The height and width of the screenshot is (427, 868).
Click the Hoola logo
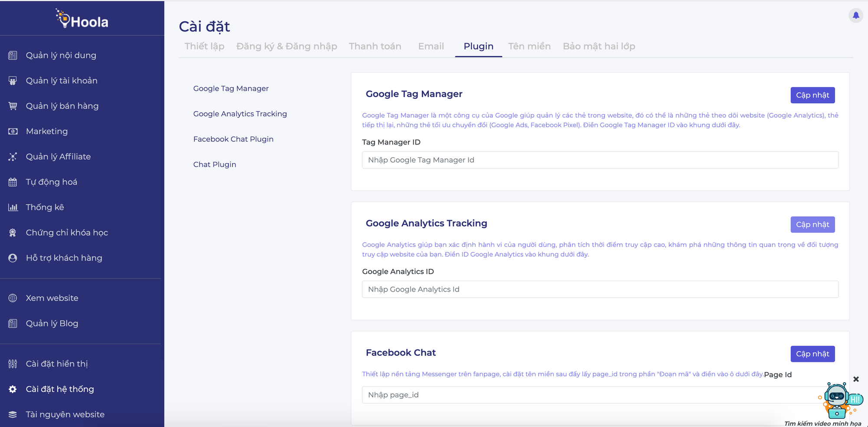coord(82,18)
